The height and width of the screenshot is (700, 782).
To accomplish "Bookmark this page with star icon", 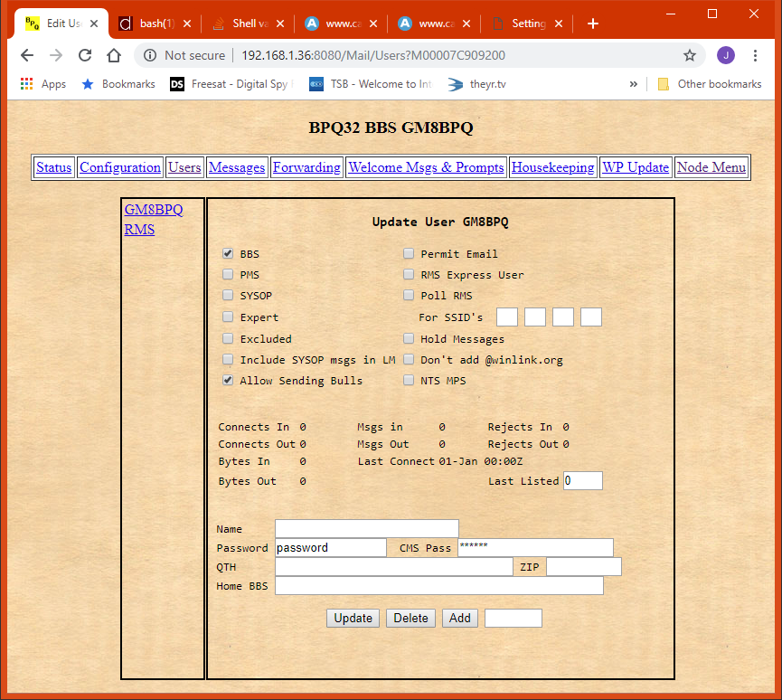I will 690,55.
